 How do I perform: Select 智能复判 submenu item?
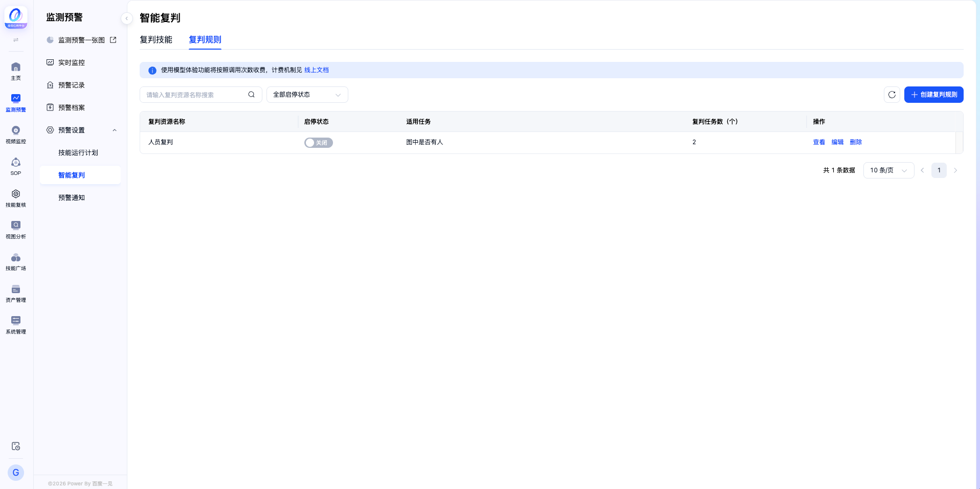[81, 175]
